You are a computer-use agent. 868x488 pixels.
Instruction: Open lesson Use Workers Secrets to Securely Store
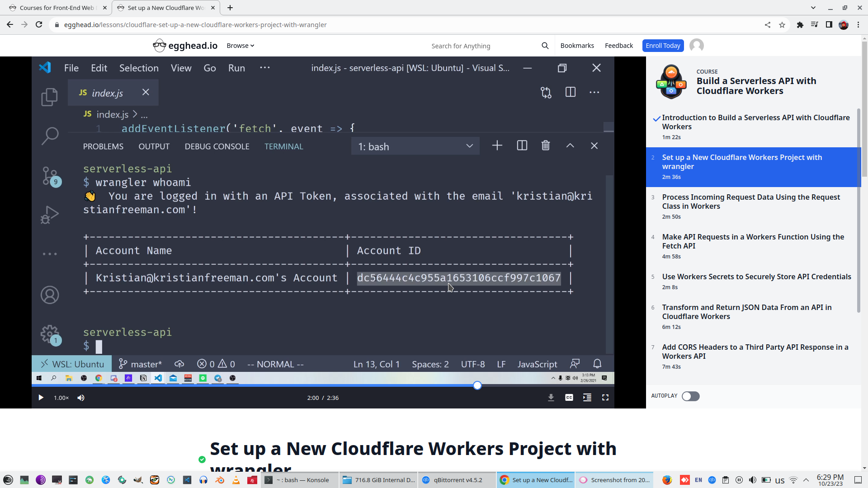pyautogui.click(x=756, y=277)
